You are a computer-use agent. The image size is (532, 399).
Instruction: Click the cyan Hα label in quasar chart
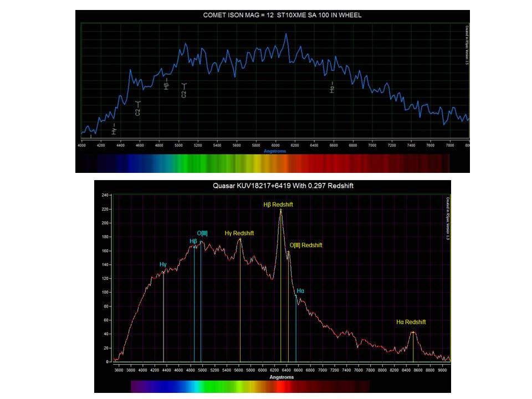[x=300, y=291]
